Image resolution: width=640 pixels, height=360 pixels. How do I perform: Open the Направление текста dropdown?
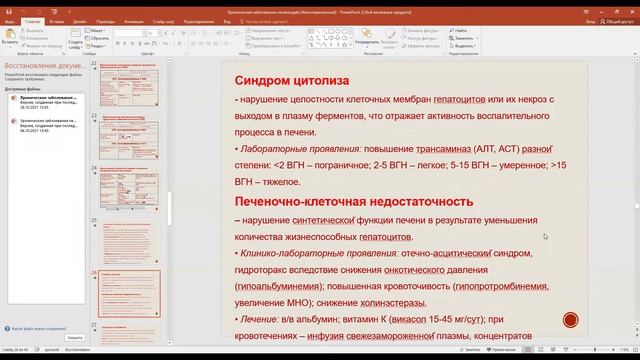(x=268, y=31)
